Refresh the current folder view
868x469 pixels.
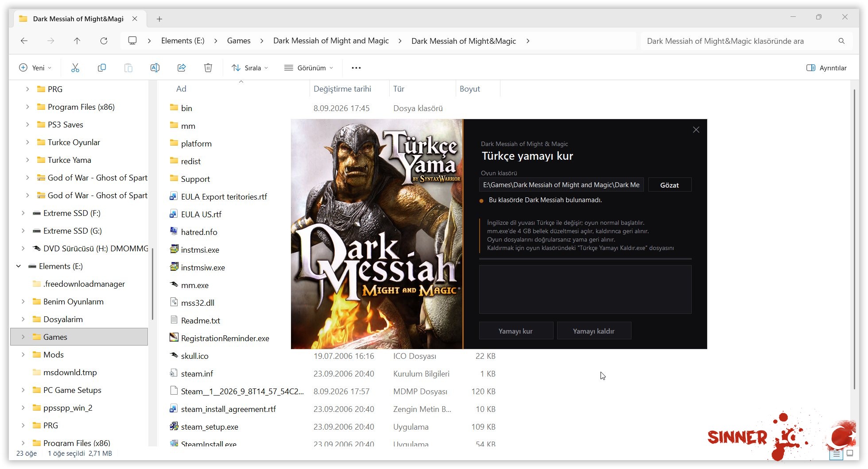click(x=104, y=41)
